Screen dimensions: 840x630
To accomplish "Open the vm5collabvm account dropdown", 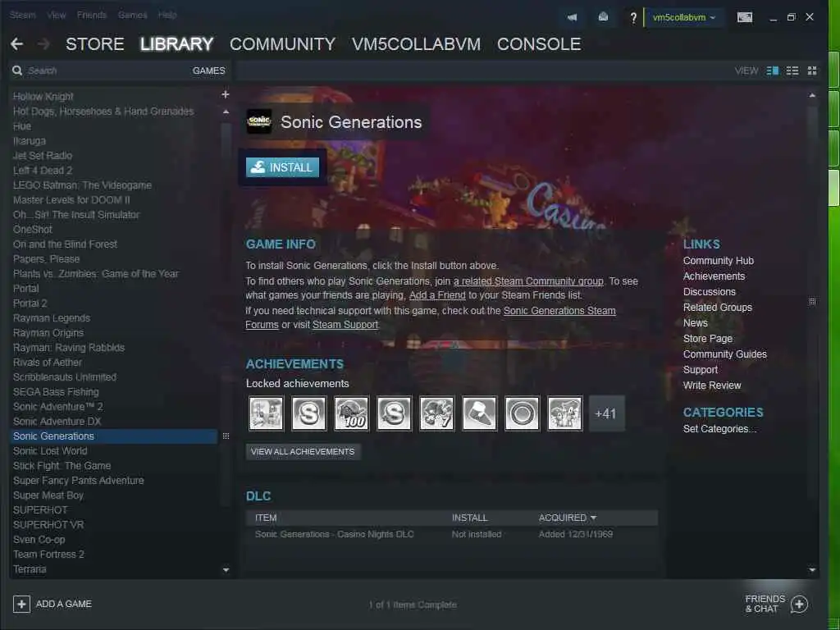I will pos(683,17).
